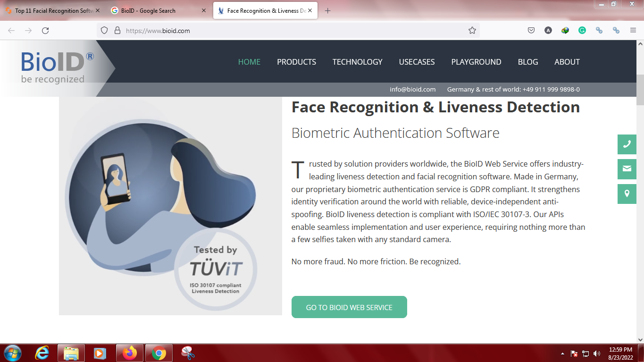
Task: Click the shield tracking protection icon
Action: click(x=104, y=30)
